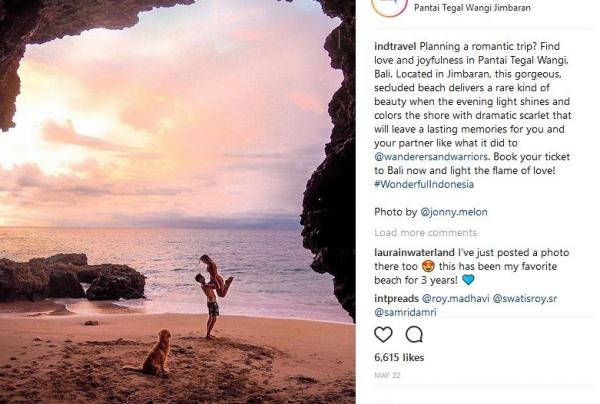
Task: Click the comment bubble icon
Action: (x=414, y=334)
